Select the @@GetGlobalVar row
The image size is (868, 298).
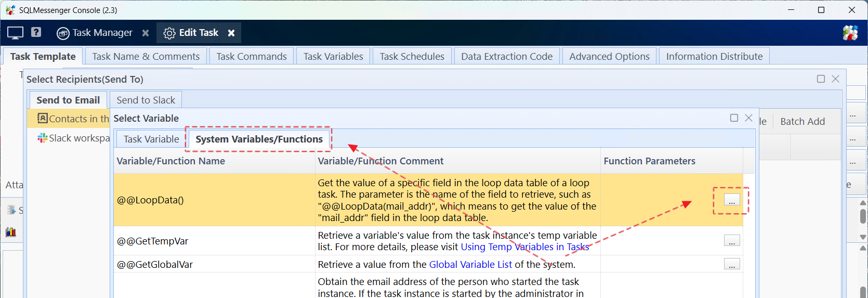[x=428, y=264]
